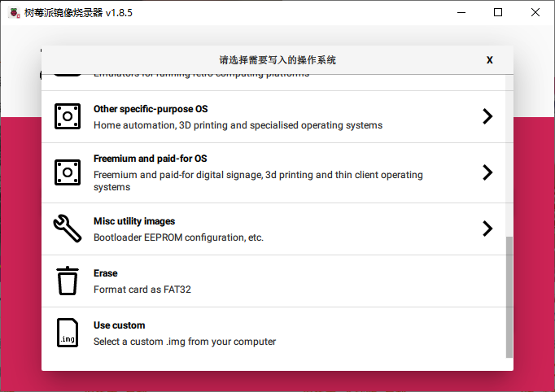The height and width of the screenshot is (392, 555).
Task: Click the scrollbar track above the thumb
Action: pos(509,155)
